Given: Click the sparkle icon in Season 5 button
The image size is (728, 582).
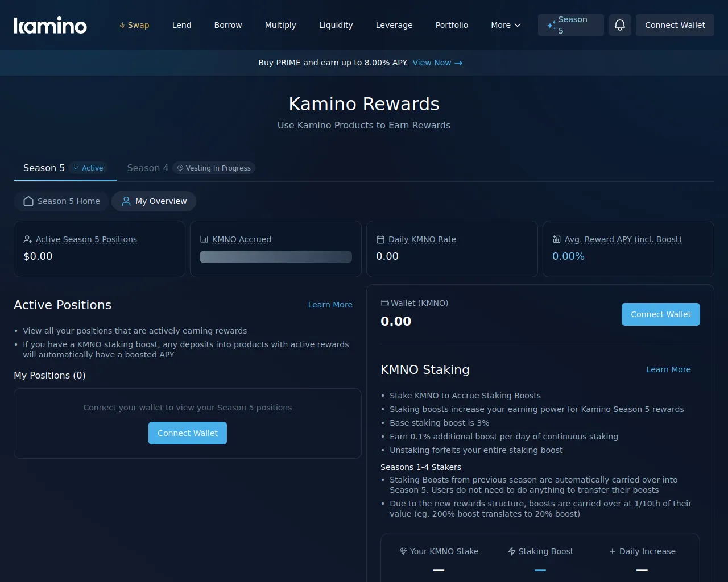Looking at the screenshot, I should (551, 25).
